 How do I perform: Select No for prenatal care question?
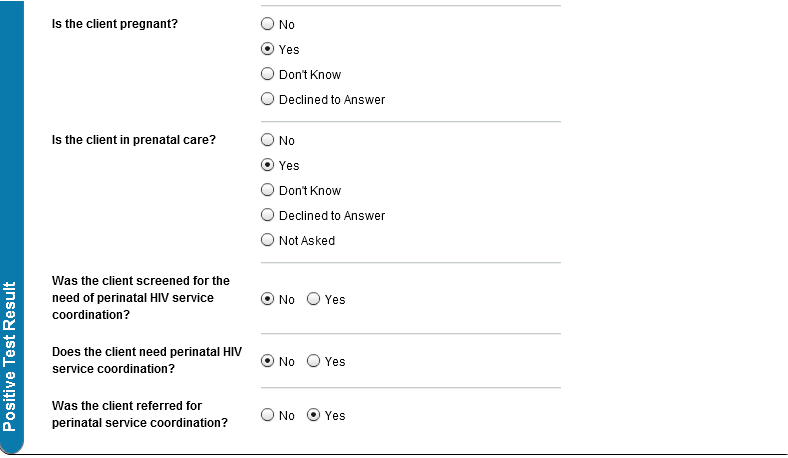pos(267,141)
